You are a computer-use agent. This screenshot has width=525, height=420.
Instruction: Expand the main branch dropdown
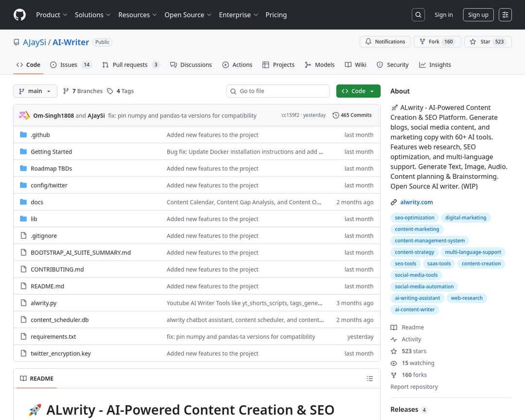click(35, 91)
